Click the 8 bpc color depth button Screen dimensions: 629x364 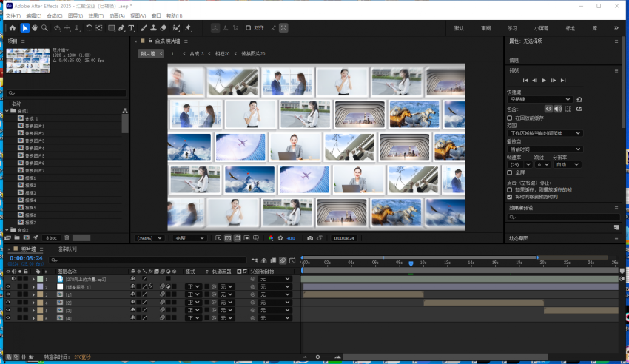[50, 237]
